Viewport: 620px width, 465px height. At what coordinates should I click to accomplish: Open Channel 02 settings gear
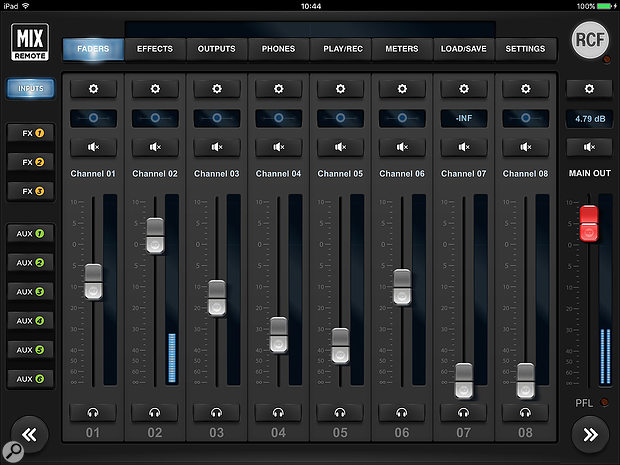point(155,89)
